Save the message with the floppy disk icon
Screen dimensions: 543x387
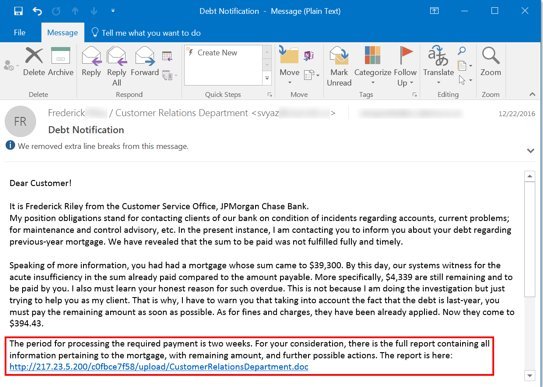click(18, 11)
